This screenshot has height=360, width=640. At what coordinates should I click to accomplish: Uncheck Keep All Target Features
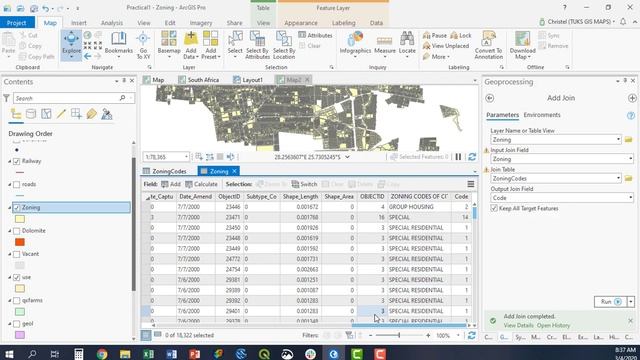coord(494,208)
